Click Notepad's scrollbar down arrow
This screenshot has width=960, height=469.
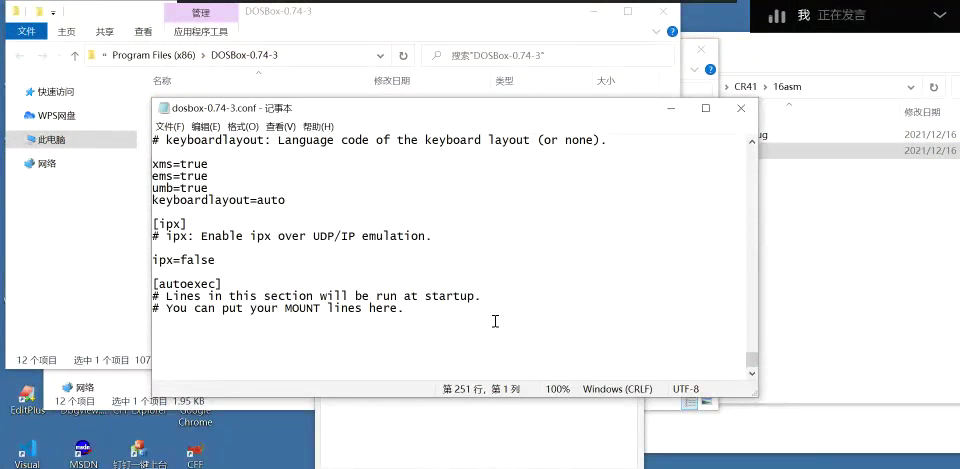point(752,373)
